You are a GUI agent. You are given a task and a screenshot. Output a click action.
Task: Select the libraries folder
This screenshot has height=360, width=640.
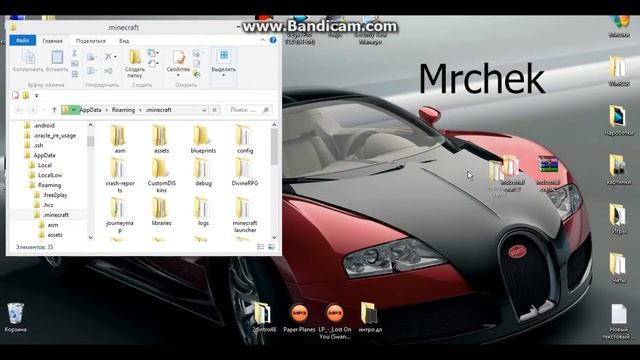tap(161, 212)
